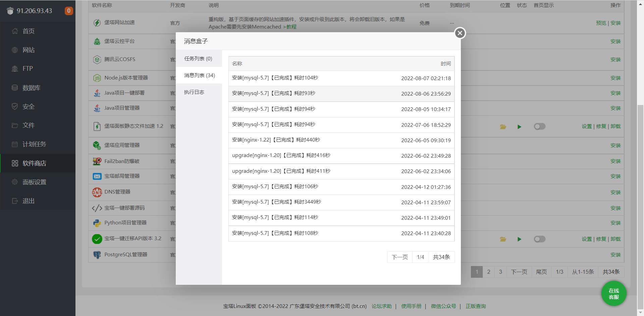This screenshot has height=316, width=644.
Task: Select the upgrade[nginx-1.20] 耗时416秒 message
Action: point(341,156)
